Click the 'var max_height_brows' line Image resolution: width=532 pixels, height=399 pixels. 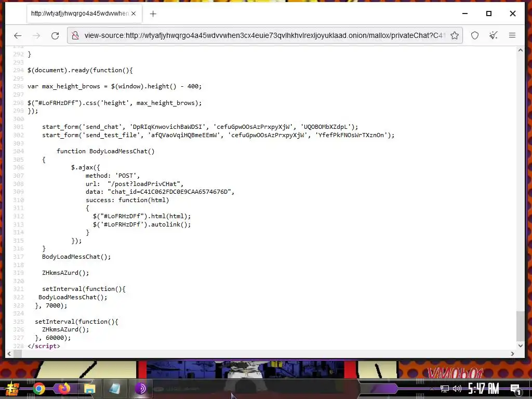pyautogui.click(x=114, y=87)
